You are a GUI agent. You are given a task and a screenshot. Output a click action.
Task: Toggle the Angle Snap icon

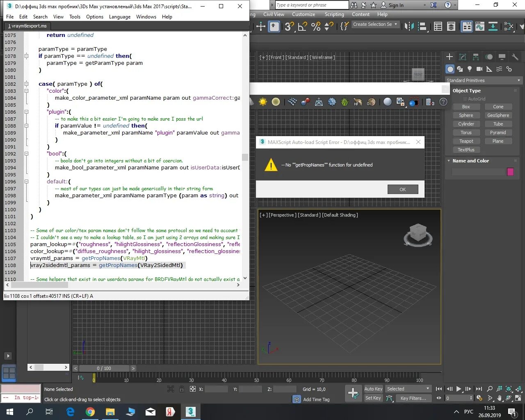(x=303, y=27)
